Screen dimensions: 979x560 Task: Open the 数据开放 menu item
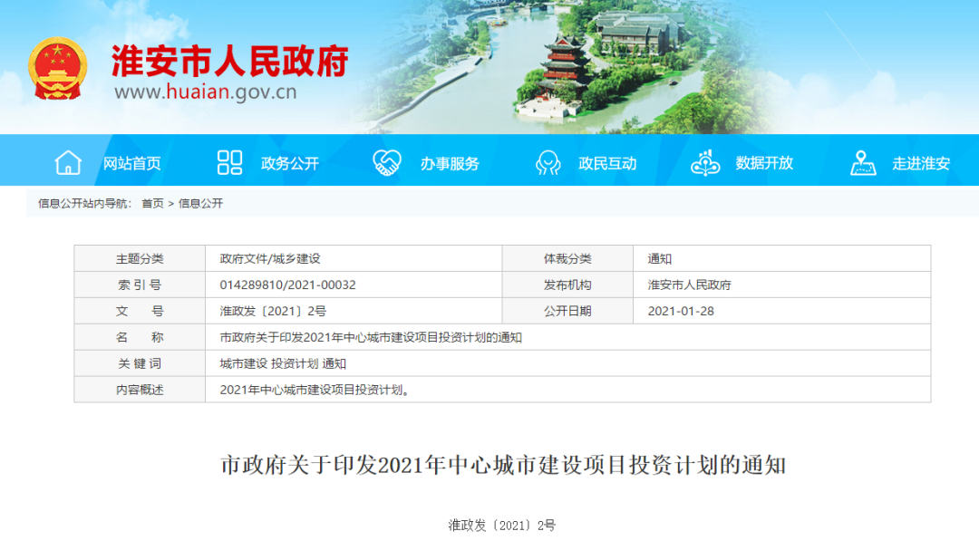pos(764,163)
